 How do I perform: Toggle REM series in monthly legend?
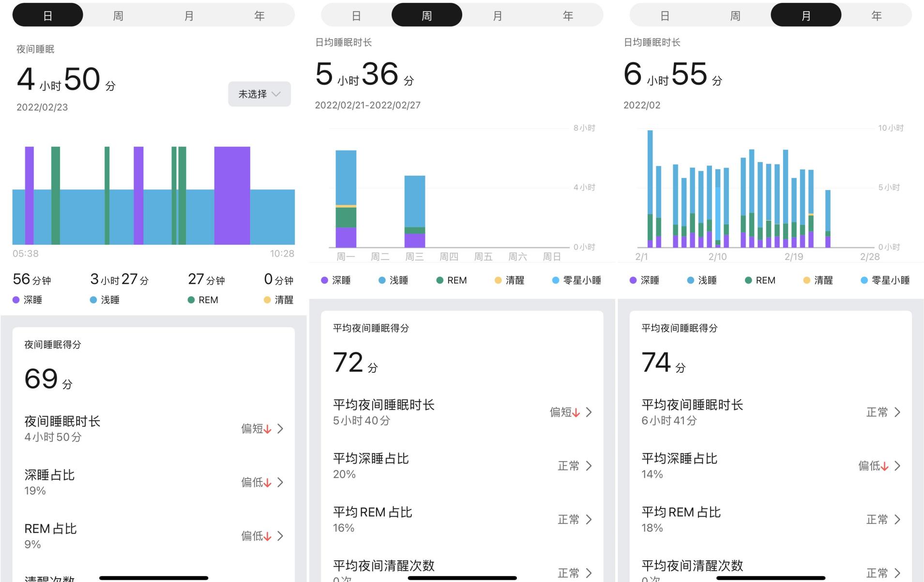748,280
